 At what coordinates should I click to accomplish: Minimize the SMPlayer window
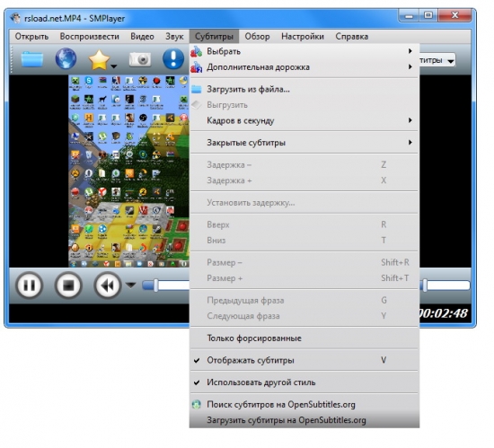tap(409, 15)
